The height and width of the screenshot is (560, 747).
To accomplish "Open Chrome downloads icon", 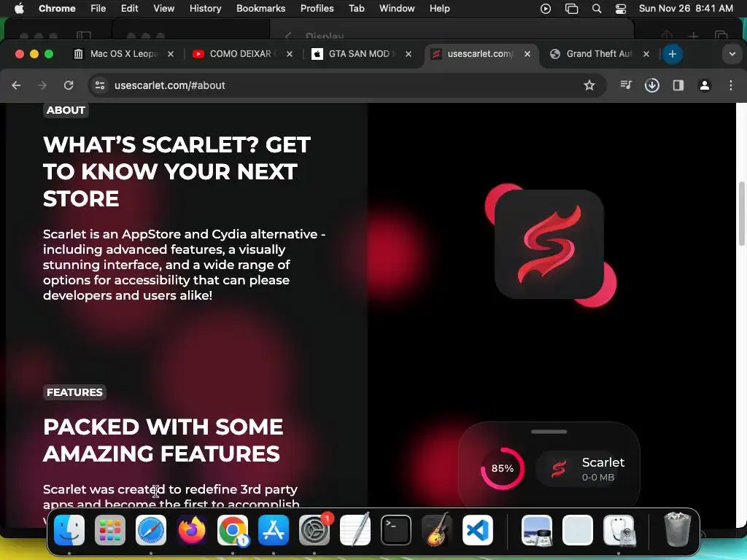I will tap(651, 85).
